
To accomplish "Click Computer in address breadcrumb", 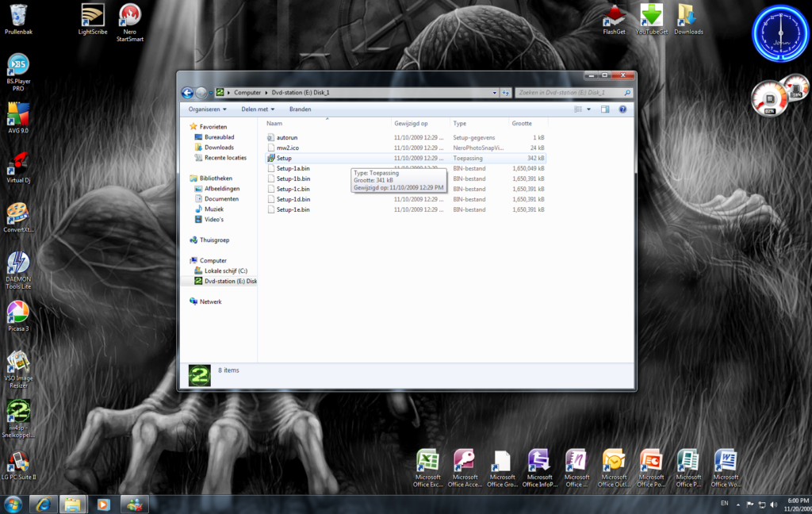I will tap(247, 93).
